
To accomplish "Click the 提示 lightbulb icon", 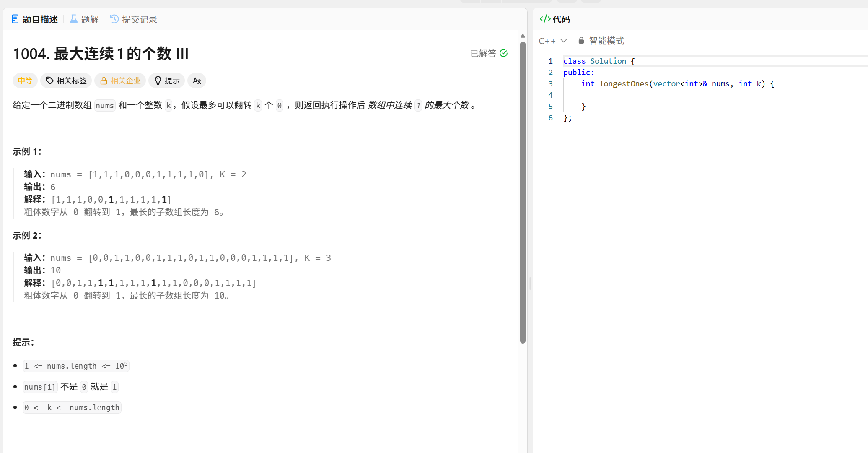I will [x=158, y=81].
